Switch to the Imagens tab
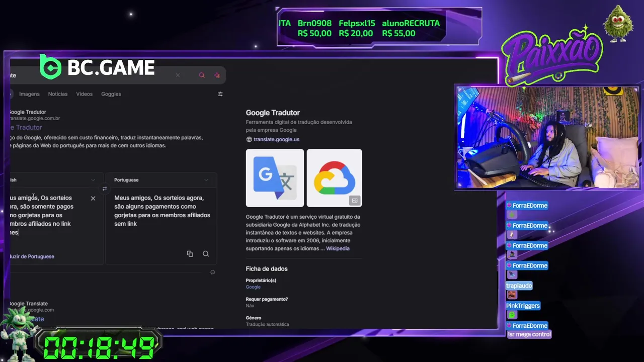The image size is (644, 362). click(29, 94)
